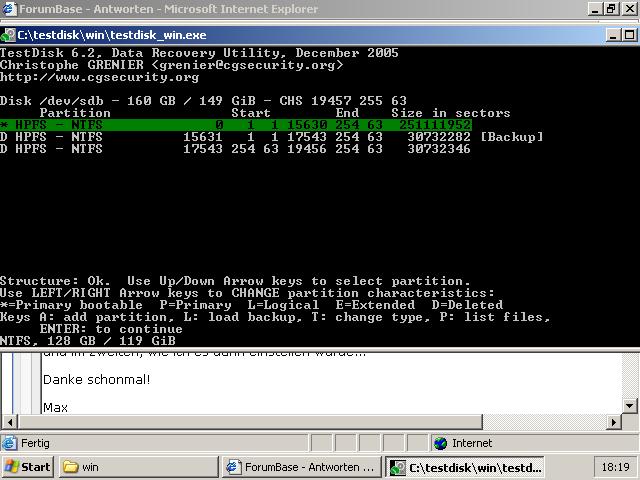This screenshot has height=480, width=640.
Task: Click the 18:19 system tray clock
Action: point(616,467)
